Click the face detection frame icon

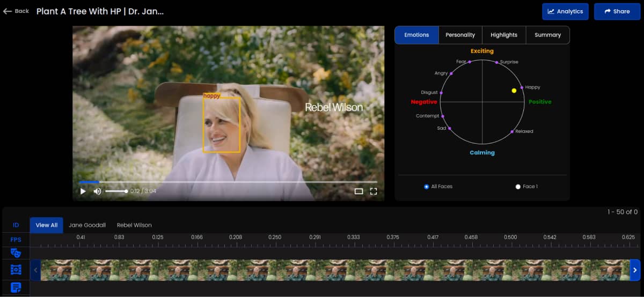tap(16, 270)
